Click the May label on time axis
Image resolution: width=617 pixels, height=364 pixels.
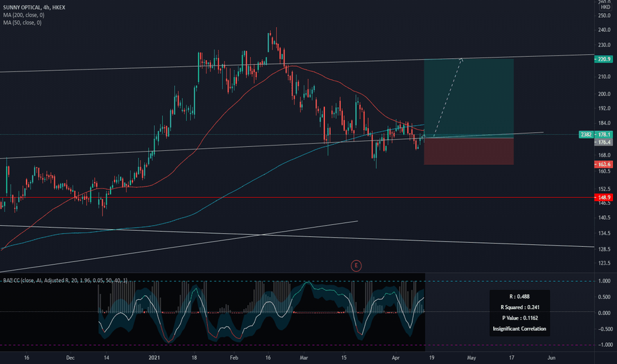(471, 357)
